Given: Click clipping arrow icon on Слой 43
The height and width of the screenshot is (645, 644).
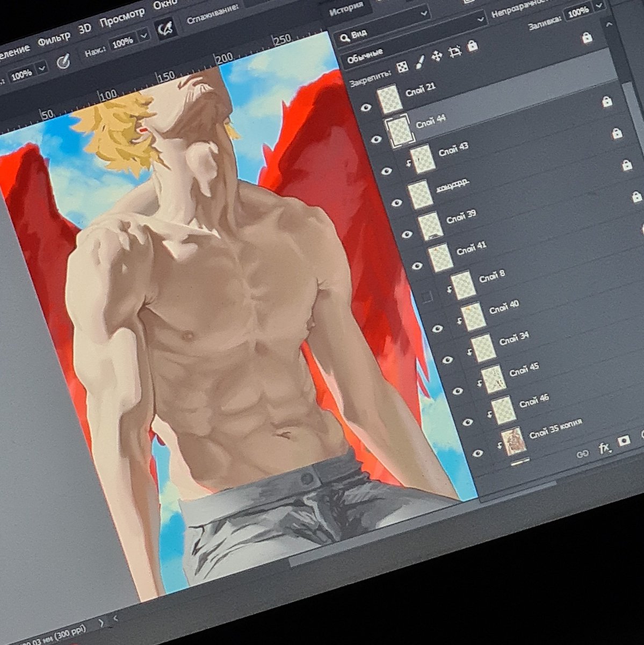Looking at the screenshot, I should [408, 163].
